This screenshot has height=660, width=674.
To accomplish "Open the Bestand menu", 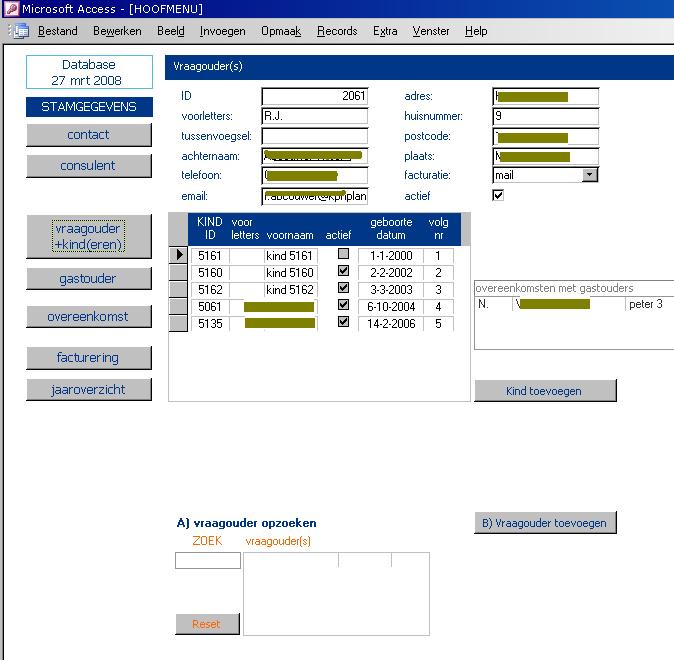I will (x=57, y=31).
